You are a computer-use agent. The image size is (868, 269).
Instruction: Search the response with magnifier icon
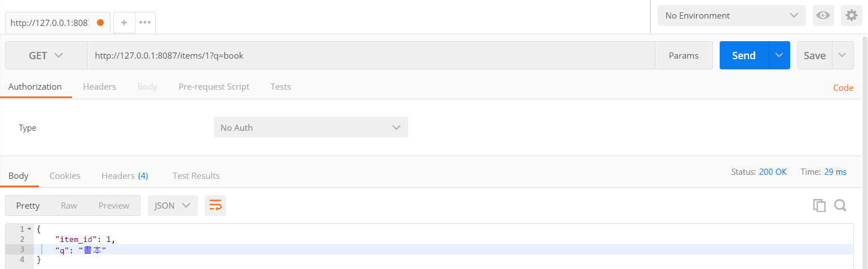point(840,206)
